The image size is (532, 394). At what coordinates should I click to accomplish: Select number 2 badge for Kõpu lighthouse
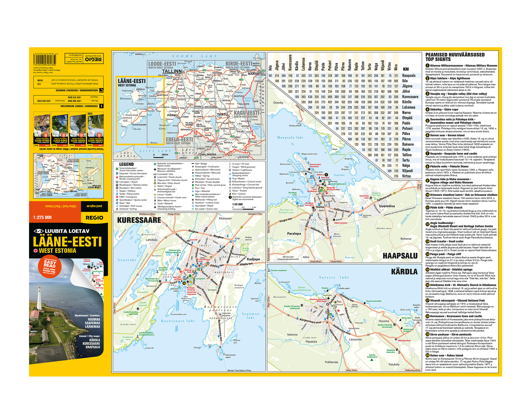tap(427, 78)
